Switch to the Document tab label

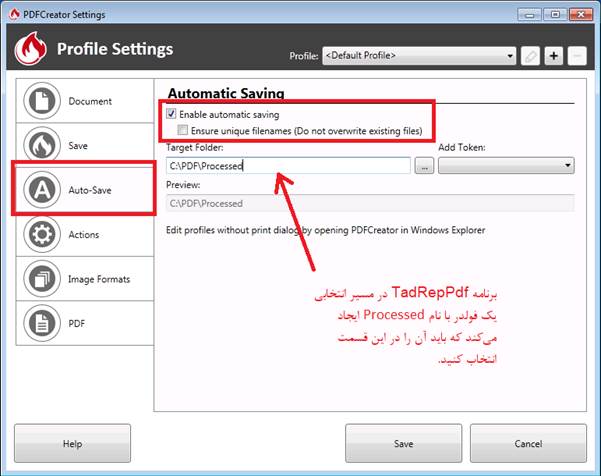(90, 102)
